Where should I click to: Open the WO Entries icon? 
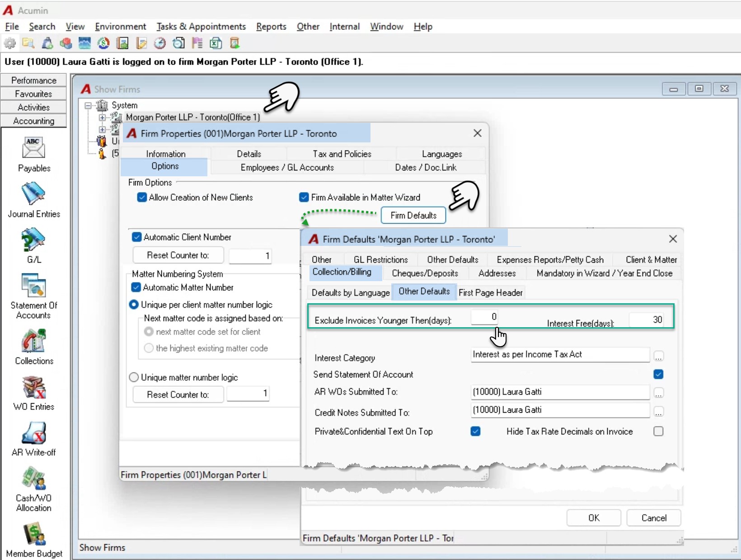33,387
